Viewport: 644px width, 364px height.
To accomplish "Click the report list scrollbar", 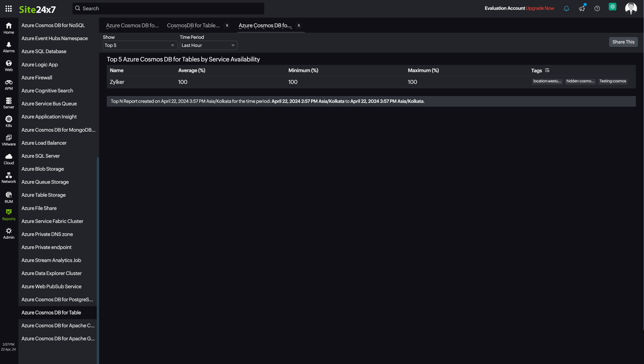I will [x=98, y=260].
